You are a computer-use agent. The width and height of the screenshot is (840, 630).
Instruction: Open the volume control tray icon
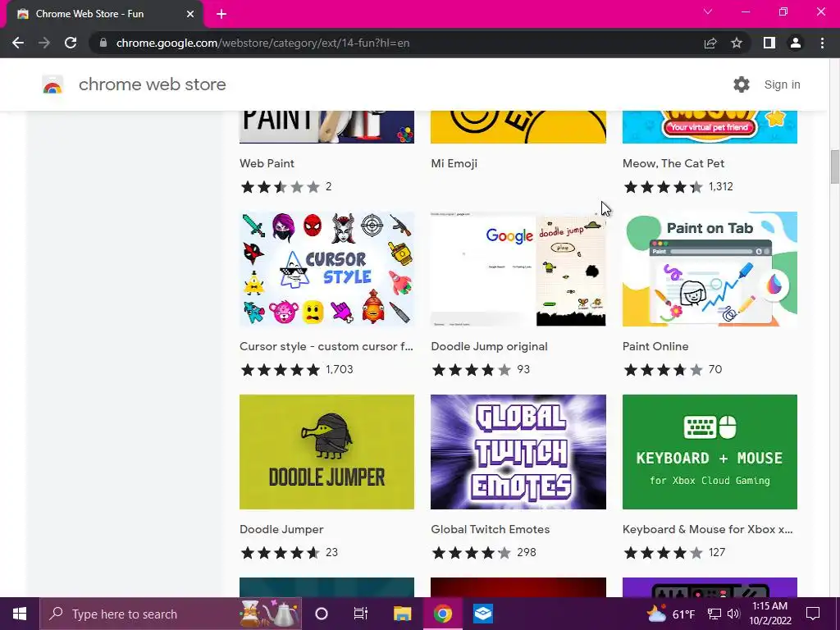(733, 614)
